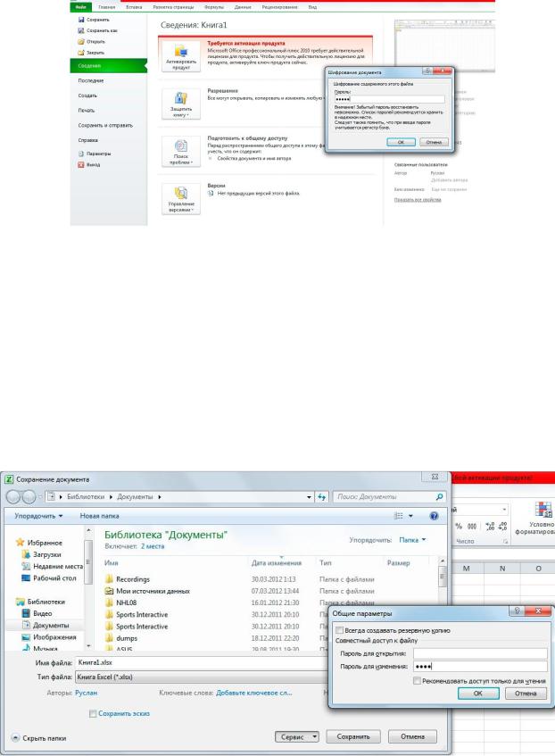This screenshot has width=555, height=756.
Task: Click Отмена in Шифрование документа dialog
Action: [x=434, y=142]
